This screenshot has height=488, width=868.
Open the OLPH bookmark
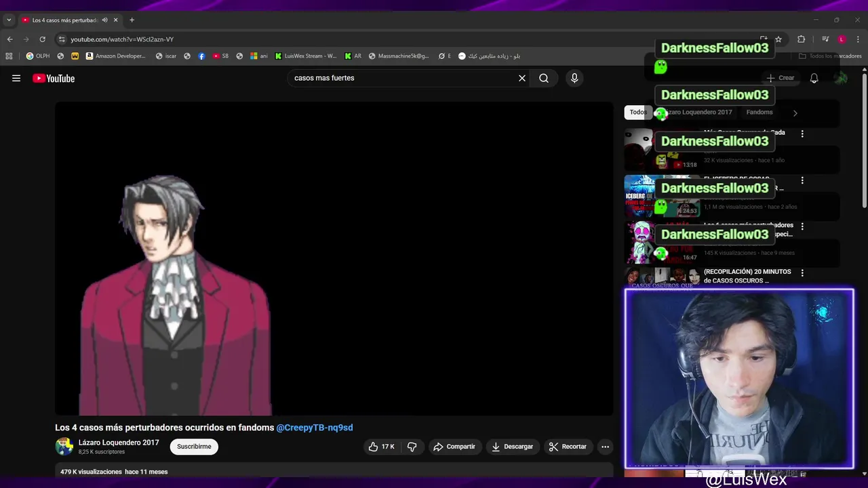coord(38,56)
